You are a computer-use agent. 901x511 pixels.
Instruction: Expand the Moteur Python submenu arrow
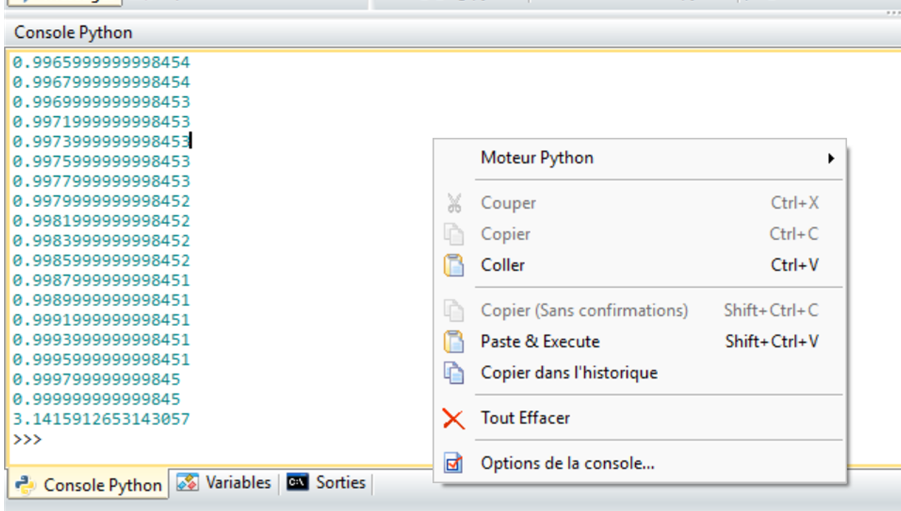coord(830,158)
